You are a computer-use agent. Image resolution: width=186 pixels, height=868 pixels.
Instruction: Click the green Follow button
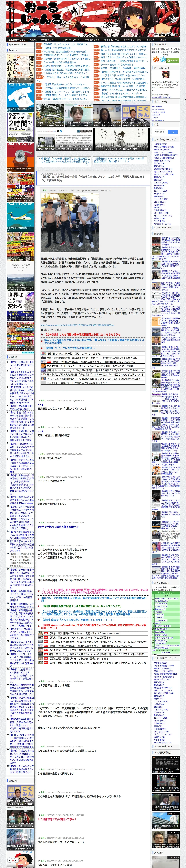tap(173, 60)
